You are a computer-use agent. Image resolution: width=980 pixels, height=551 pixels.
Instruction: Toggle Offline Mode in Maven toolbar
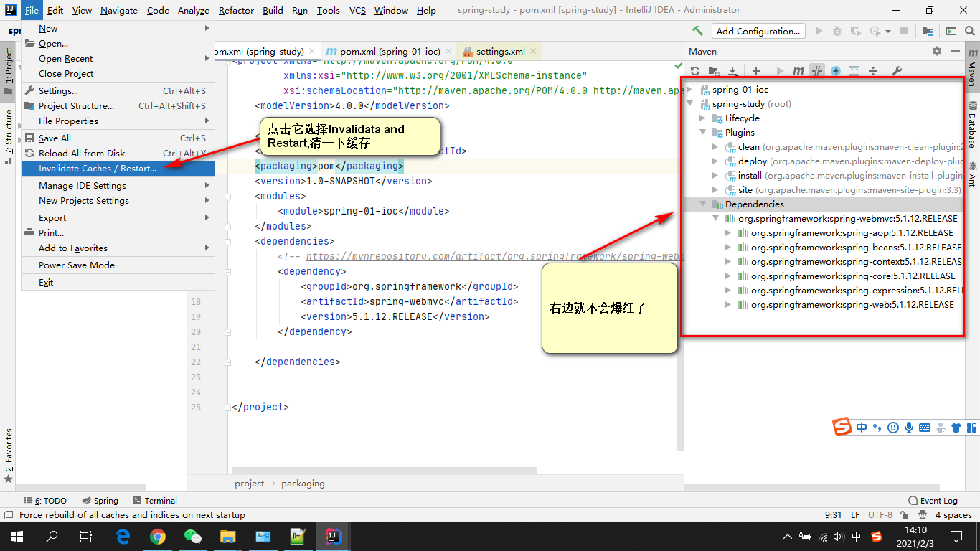tap(834, 71)
